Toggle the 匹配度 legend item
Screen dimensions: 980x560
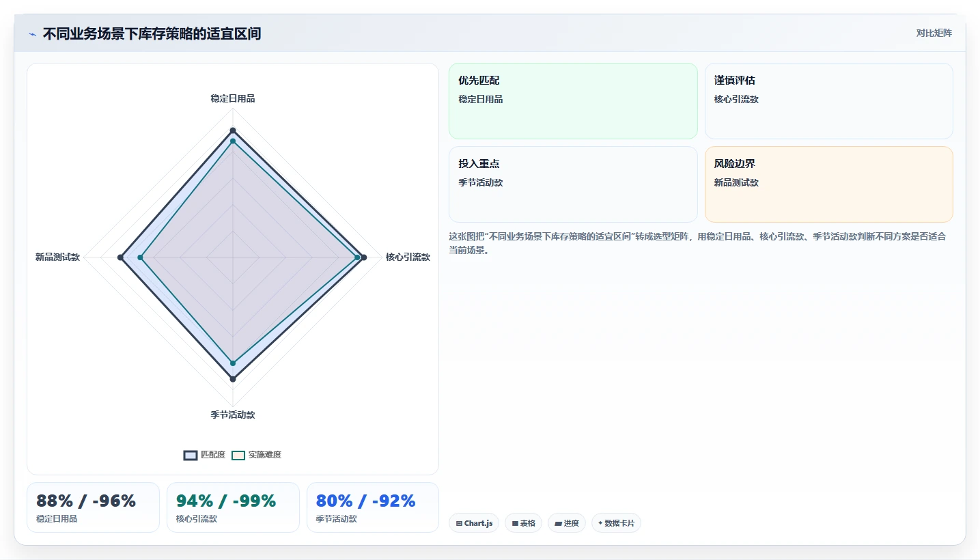coord(204,455)
